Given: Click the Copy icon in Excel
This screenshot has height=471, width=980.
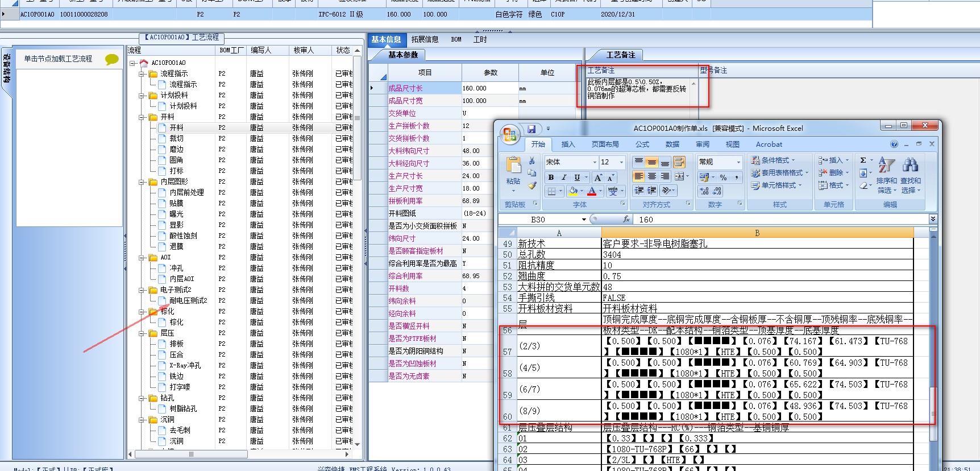Looking at the screenshot, I should pos(531,173).
